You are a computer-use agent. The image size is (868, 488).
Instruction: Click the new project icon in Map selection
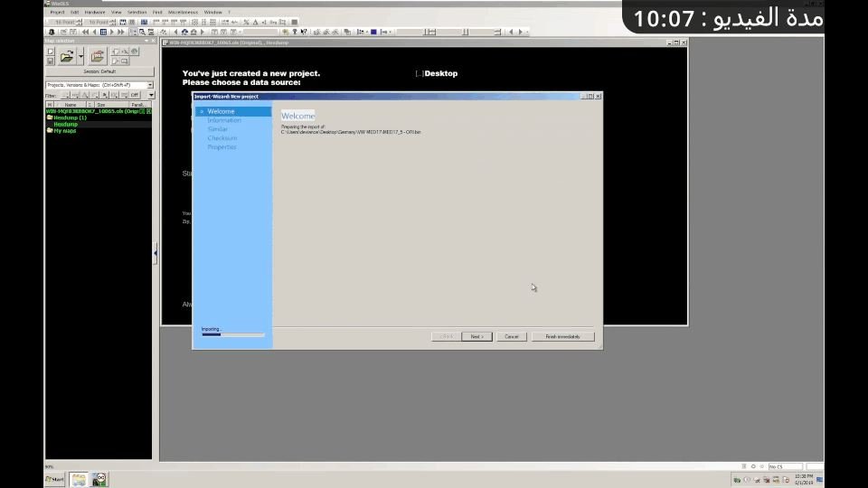coord(51,52)
